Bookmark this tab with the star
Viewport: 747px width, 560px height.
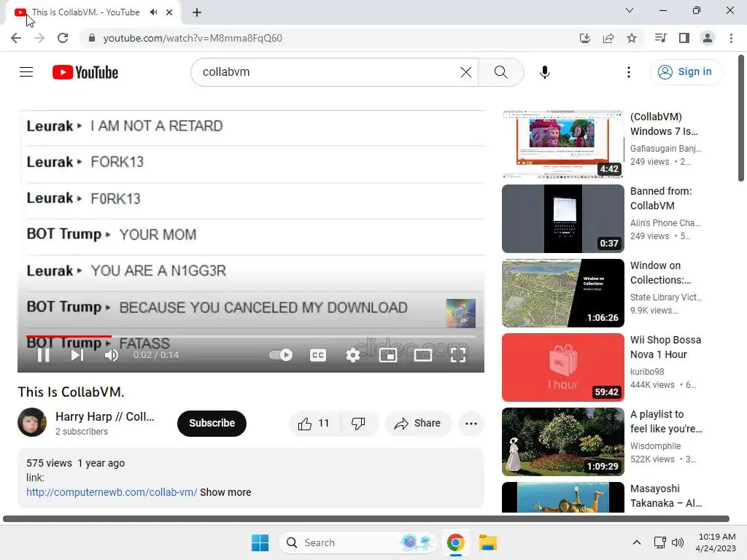tap(631, 38)
